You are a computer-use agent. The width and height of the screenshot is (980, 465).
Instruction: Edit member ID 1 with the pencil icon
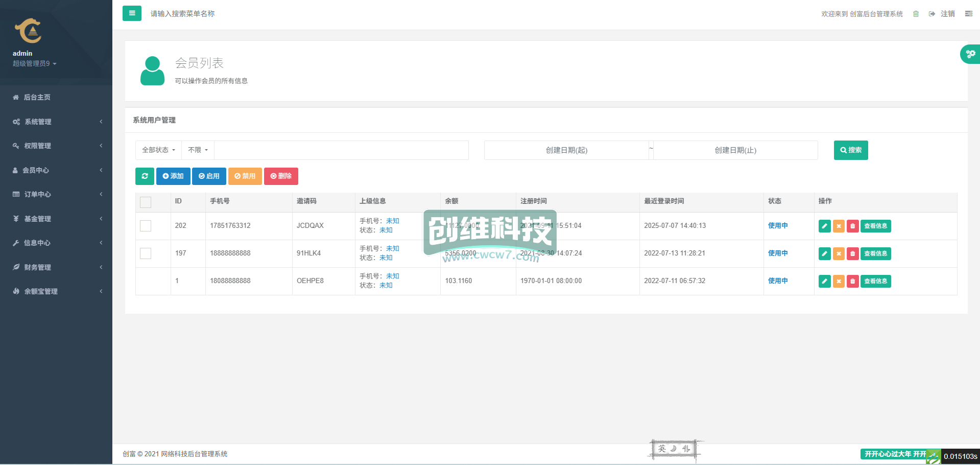[x=824, y=281]
